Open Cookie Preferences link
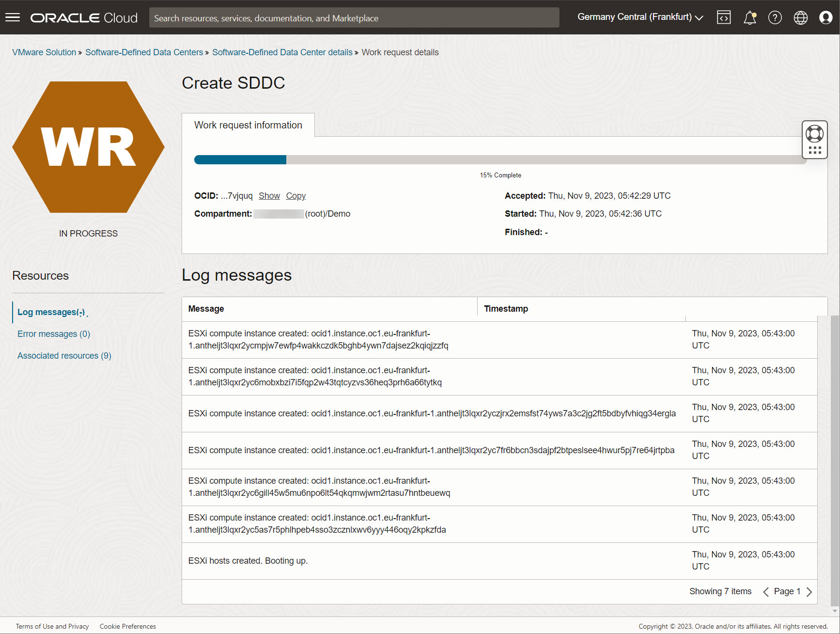This screenshot has height=634, width=840. pos(128,626)
